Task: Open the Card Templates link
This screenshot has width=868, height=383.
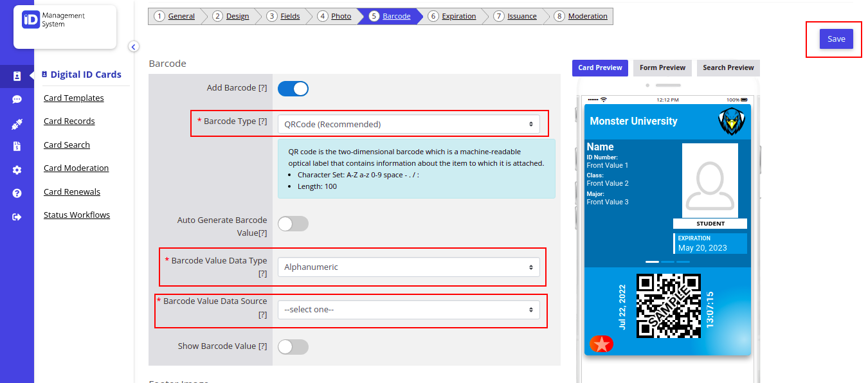Action: tap(73, 98)
